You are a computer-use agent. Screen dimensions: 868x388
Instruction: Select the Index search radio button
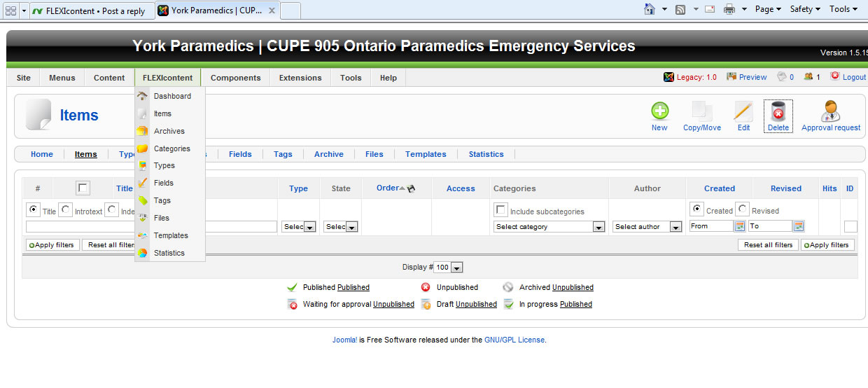(112, 209)
